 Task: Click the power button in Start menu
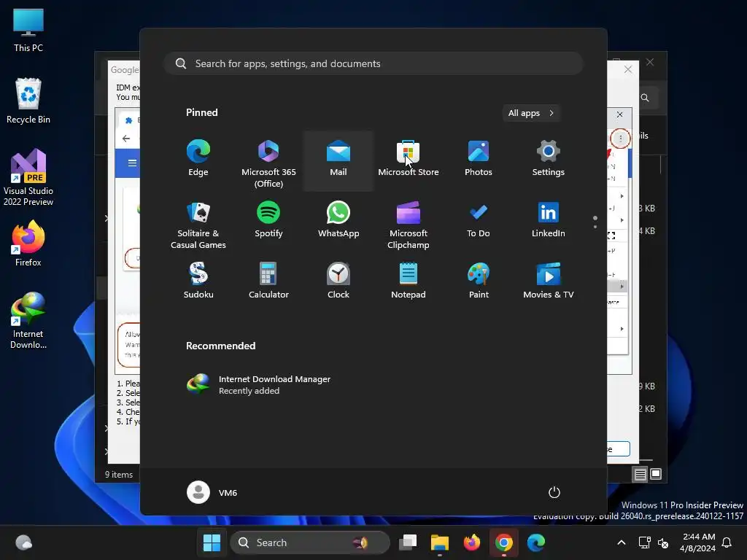point(554,492)
